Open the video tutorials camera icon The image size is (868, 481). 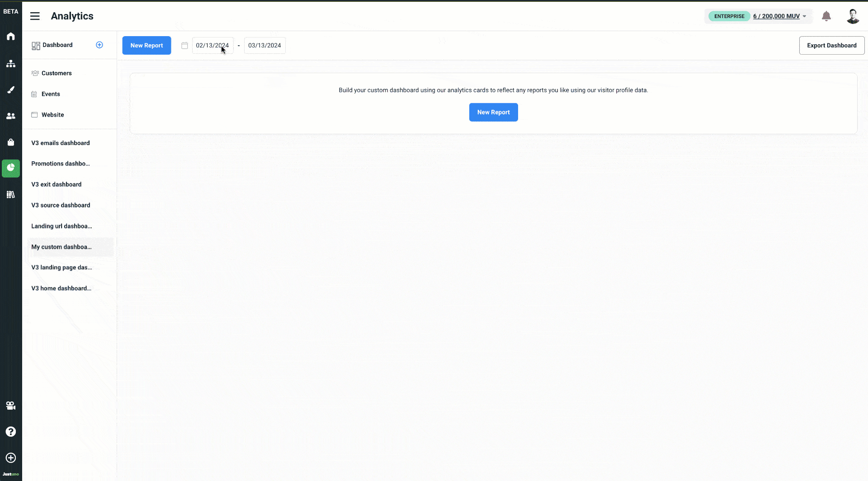[x=10, y=406]
